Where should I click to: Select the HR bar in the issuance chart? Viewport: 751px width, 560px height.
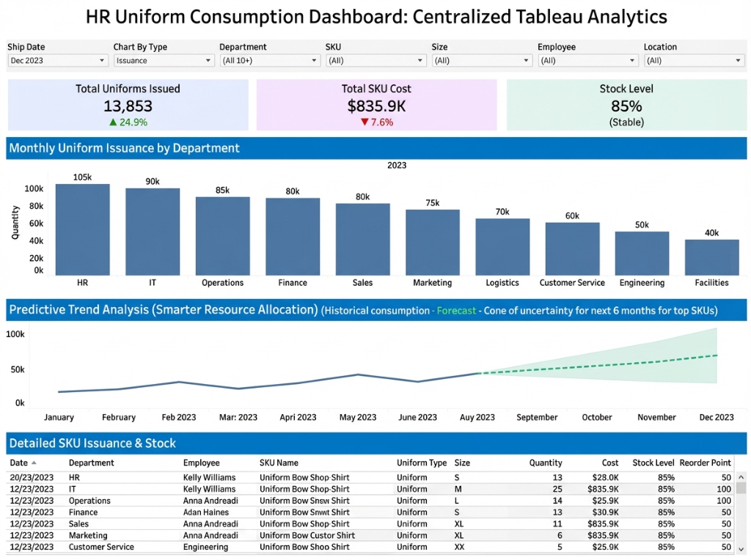(82, 229)
